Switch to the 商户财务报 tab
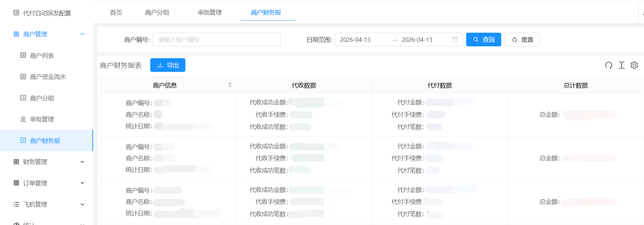Screen dimensions: 644x225 coord(266,13)
